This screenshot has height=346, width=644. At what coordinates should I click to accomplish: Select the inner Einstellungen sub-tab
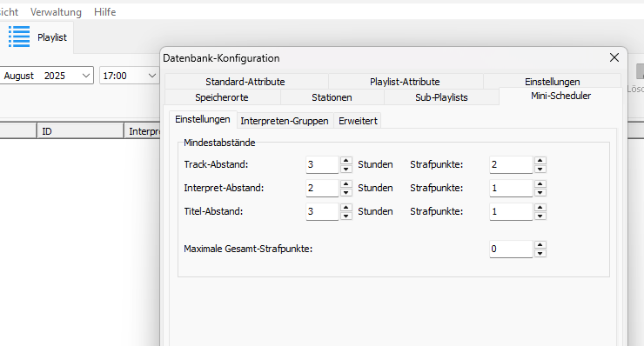click(x=203, y=119)
